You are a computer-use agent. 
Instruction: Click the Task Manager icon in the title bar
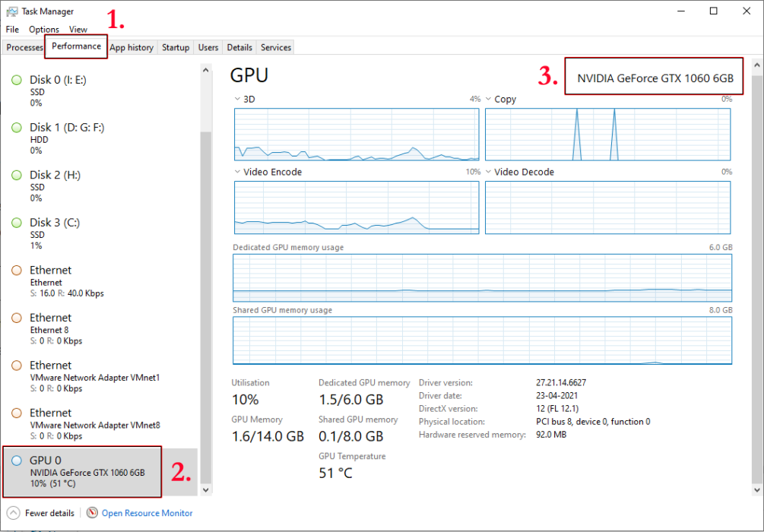pyautogui.click(x=12, y=11)
